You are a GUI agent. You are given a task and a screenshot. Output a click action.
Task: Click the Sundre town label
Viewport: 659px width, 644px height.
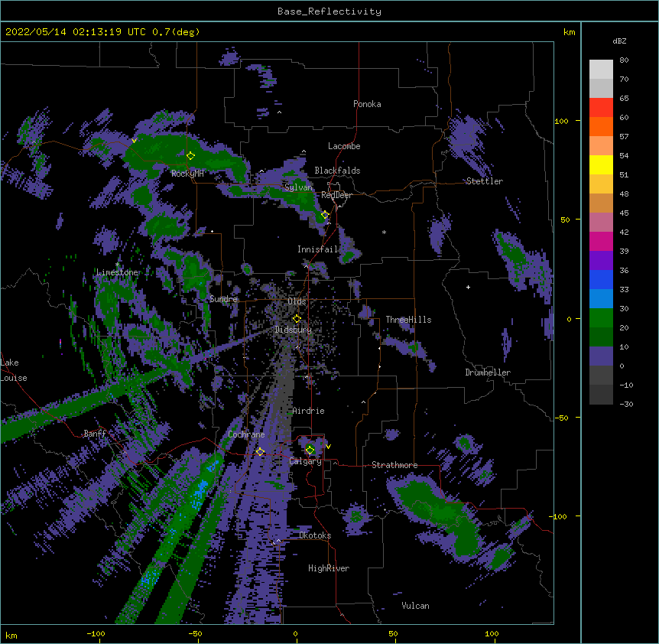coord(223,299)
